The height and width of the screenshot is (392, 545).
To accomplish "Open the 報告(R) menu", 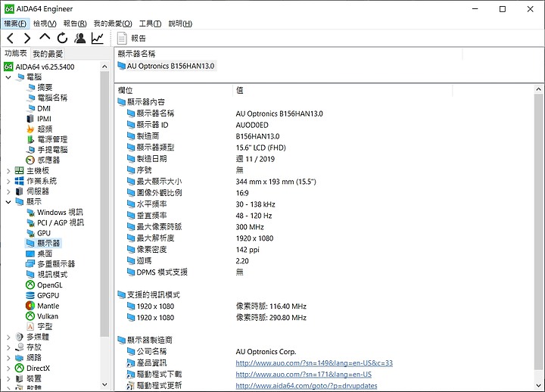I will coord(75,23).
